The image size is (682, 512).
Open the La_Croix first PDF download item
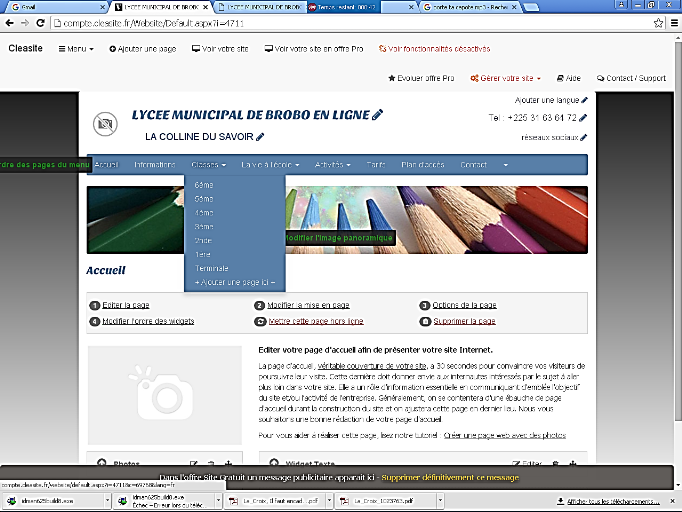pyautogui.click(x=275, y=501)
